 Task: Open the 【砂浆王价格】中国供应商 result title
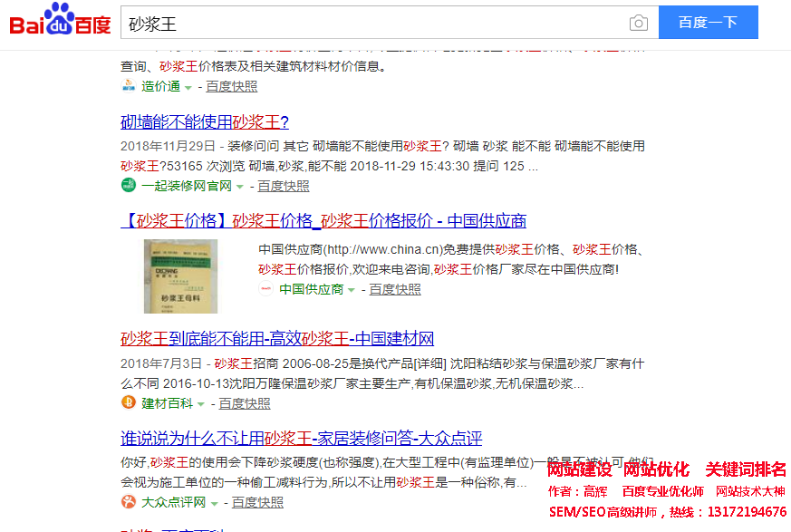click(x=323, y=221)
